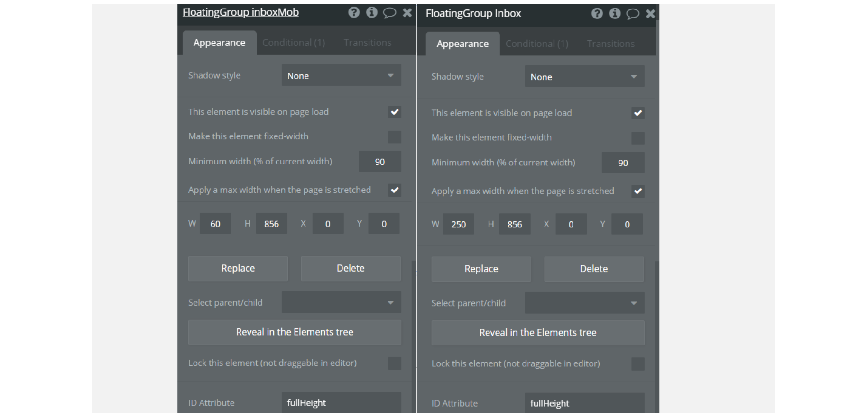
Task: Click Y position field in inboxMob panel
Action: (x=384, y=224)
